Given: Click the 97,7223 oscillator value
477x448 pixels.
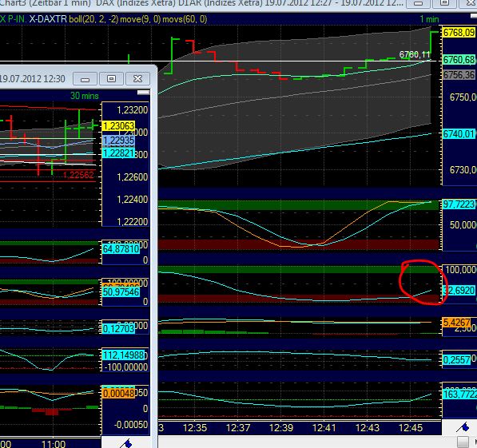Looking at the screenshot, I should 459,204.
